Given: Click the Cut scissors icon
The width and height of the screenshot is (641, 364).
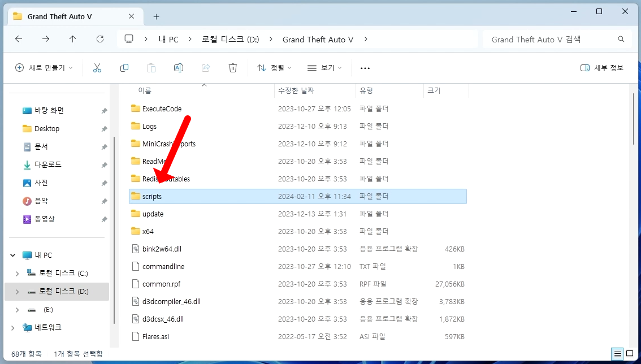Looking at the screenshot, I should point(97,68).
